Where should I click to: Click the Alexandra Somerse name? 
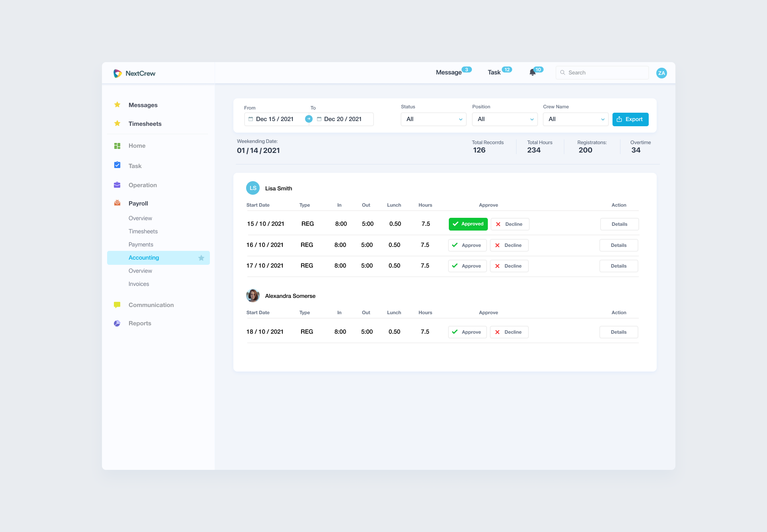click(x=290, y=296)
